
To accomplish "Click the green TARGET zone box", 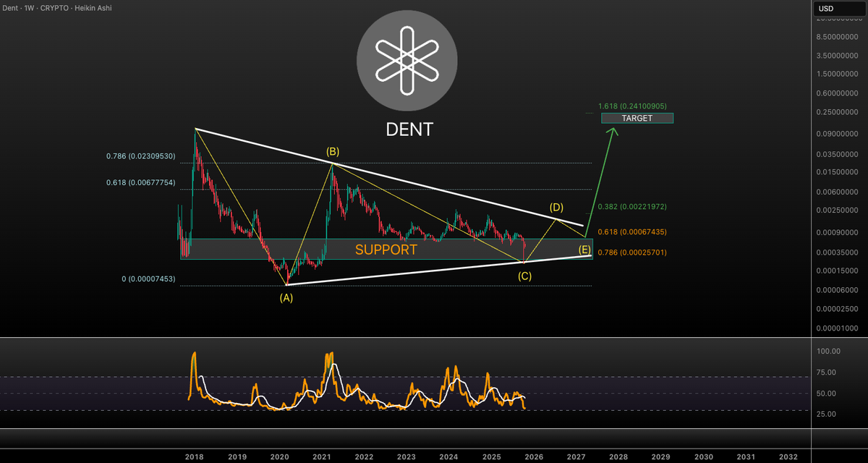I will (x=637, y=118).
